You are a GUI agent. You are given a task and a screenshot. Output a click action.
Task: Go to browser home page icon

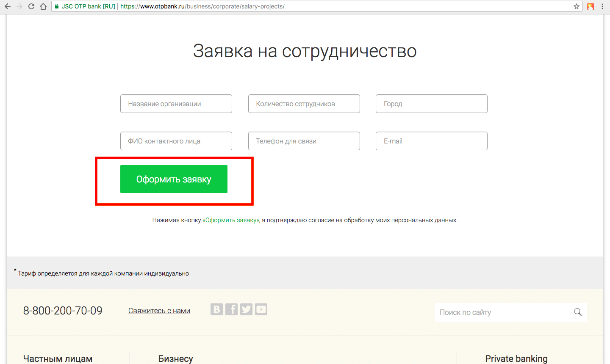point(43,6)
